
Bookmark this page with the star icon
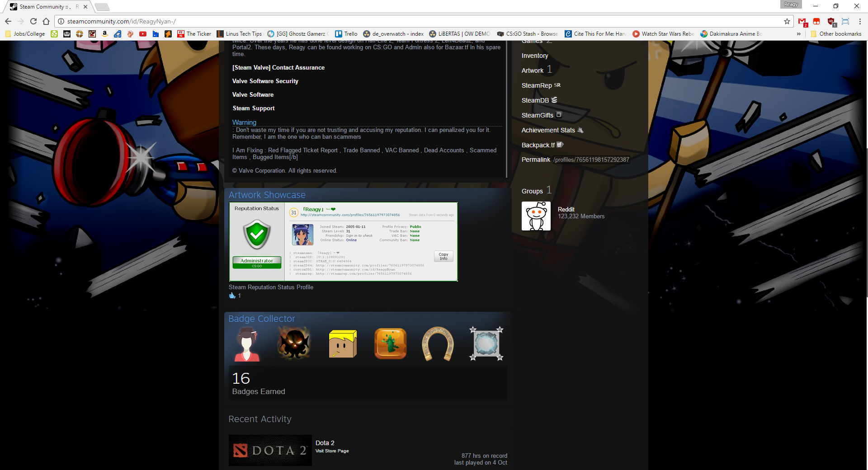tap(787, 21)
